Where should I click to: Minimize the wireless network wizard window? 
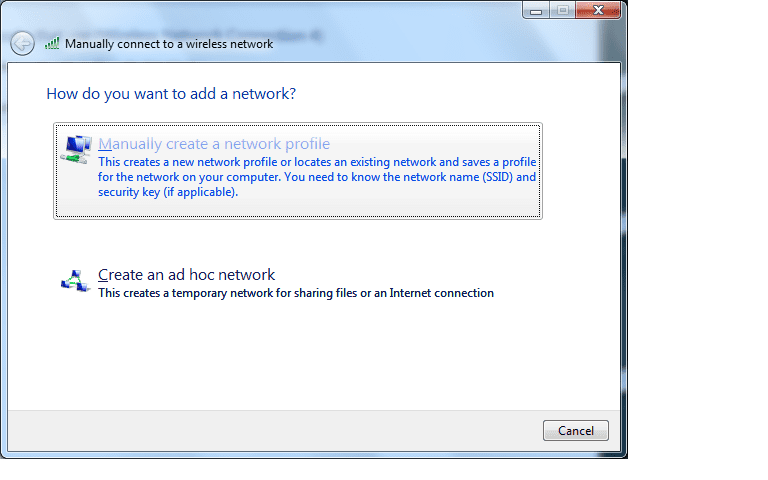pyautogui.click(x=536, y=10)
